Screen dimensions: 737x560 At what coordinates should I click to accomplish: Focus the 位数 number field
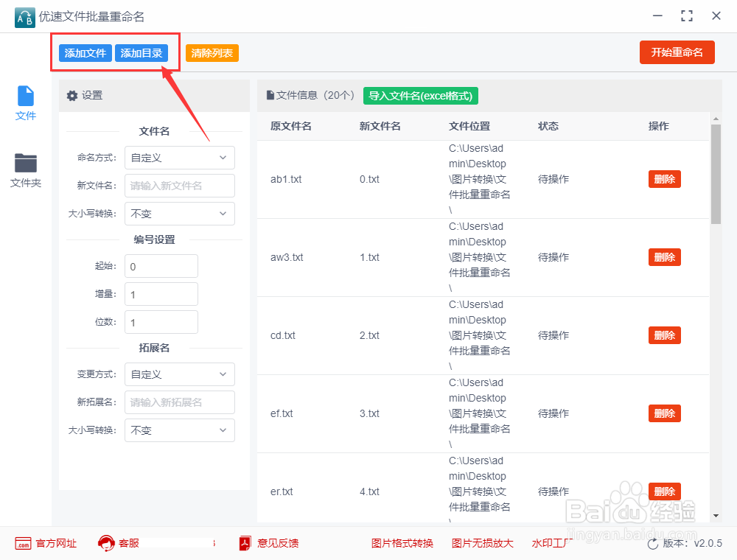[x=161, y=322]
